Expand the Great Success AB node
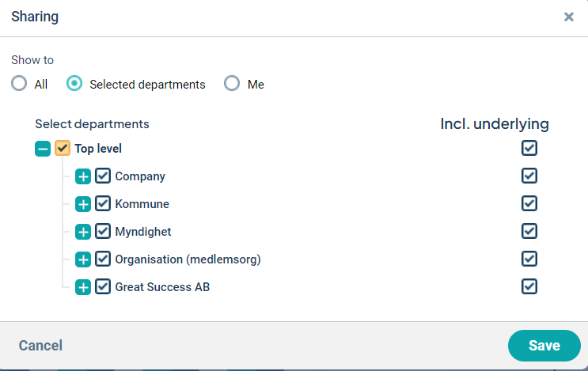Image resolution: width=588 pixels, height=371 pixels. point(83,287)
